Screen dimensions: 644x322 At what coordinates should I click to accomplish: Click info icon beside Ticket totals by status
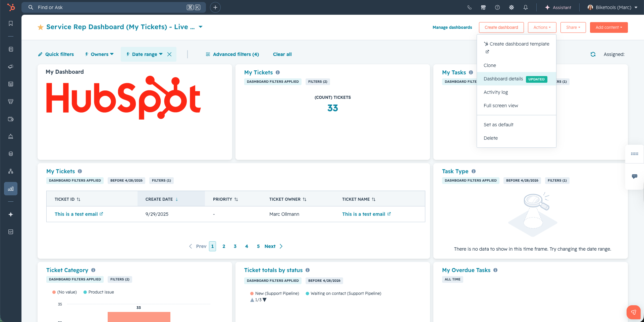pos(308,270)
